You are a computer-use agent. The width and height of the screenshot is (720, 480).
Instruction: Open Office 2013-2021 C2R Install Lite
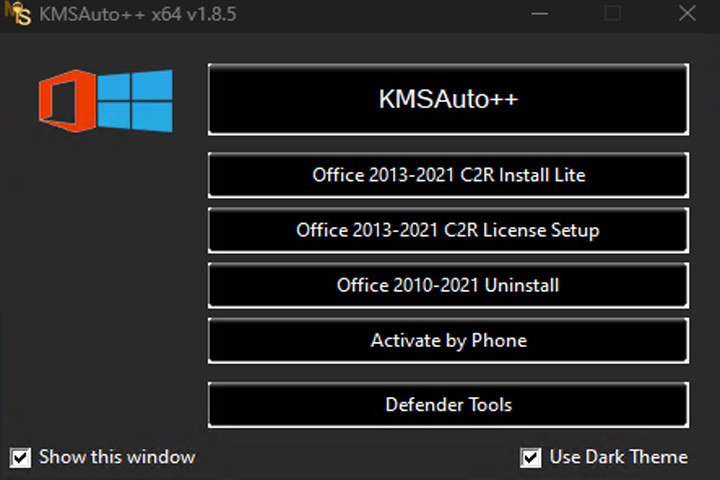click(x=448, y=175)
